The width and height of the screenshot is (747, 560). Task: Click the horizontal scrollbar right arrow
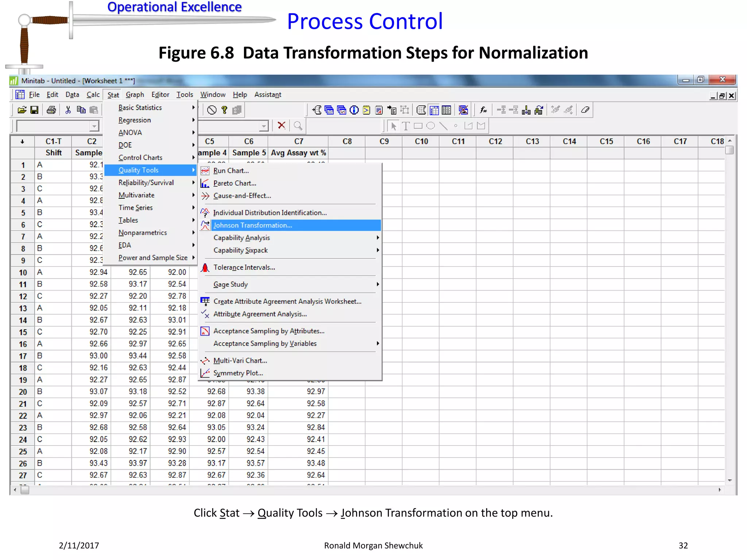(x=720, y=490)
